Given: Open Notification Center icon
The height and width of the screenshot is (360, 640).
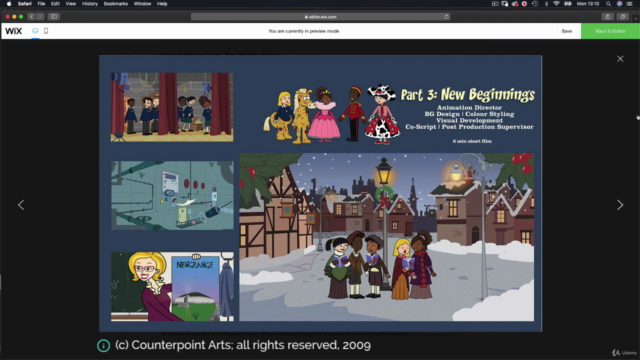Looking at the screenshot, I should [630, 4].
